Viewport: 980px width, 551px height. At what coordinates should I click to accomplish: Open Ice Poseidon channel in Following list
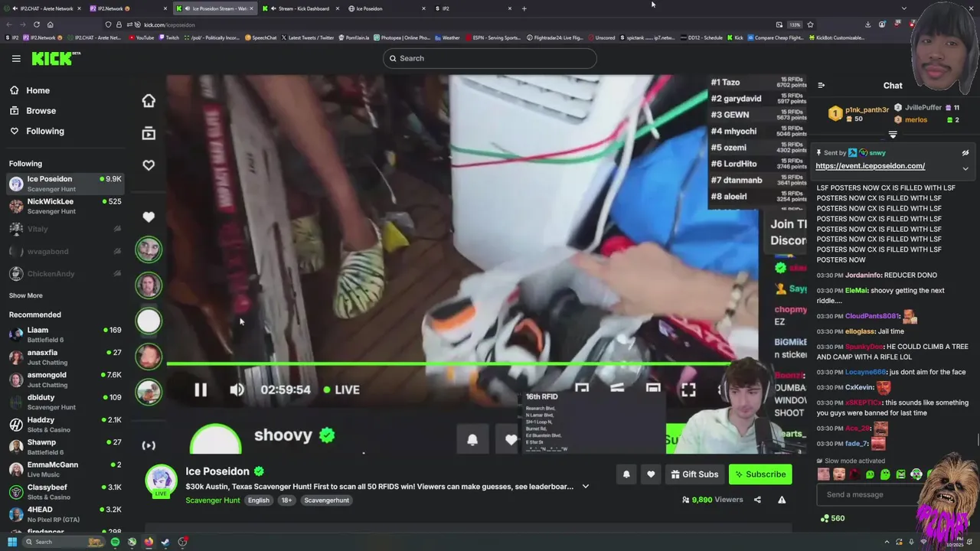[65, 184]
